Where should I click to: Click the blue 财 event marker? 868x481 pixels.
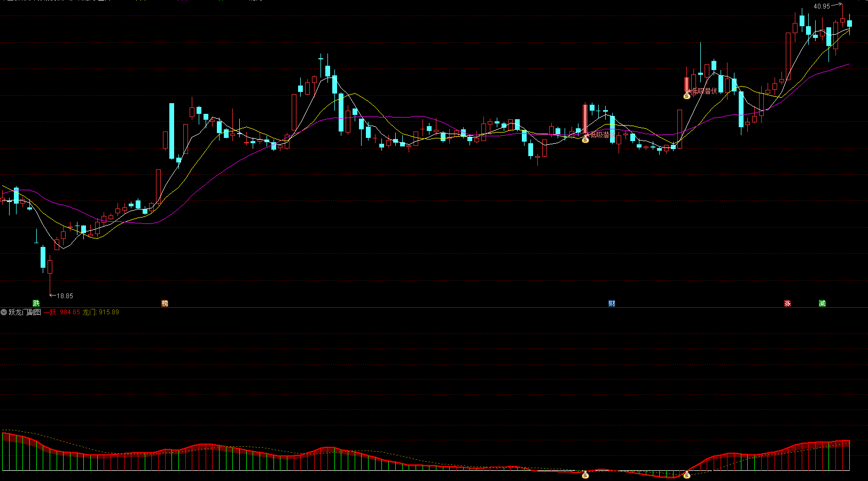(612, 303)
